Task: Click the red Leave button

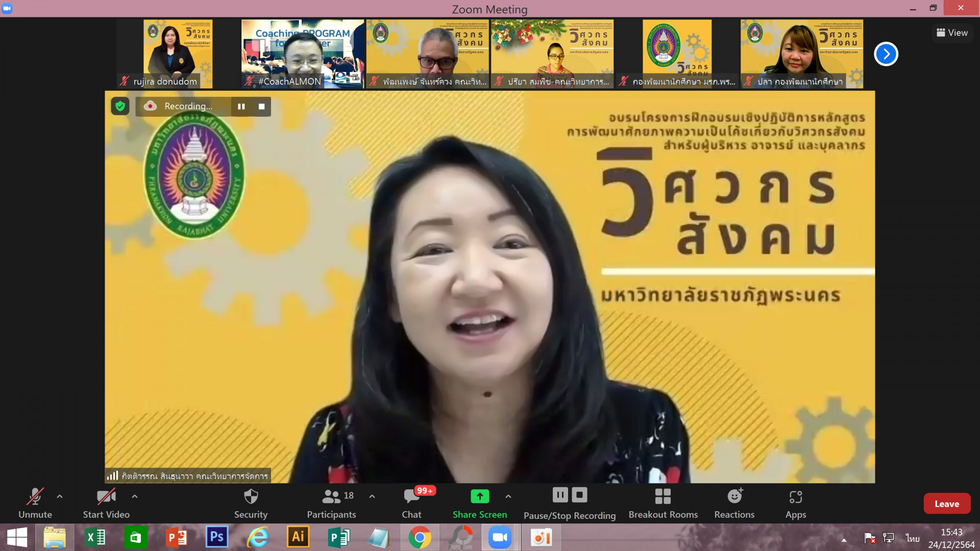Action: coord(946,504)
